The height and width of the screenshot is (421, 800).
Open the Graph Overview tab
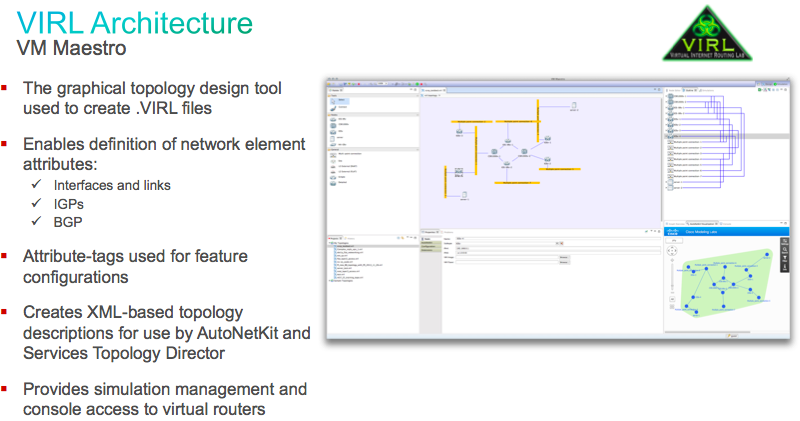pos(675,224)
